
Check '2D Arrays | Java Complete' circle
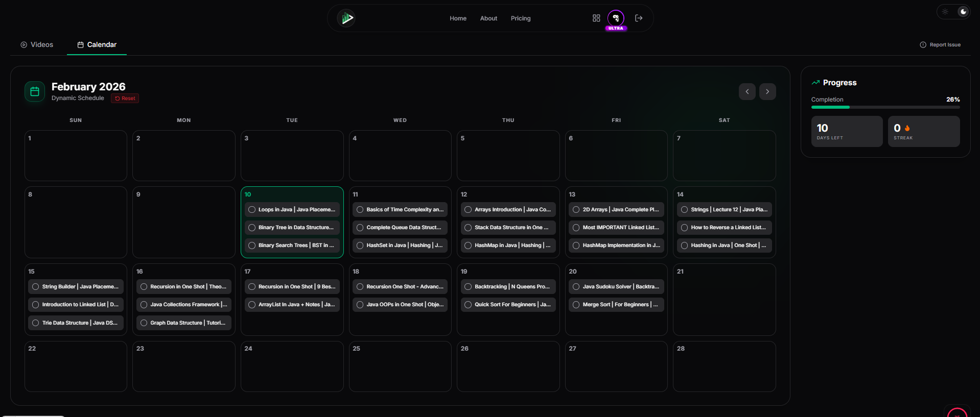coord(576,210)
